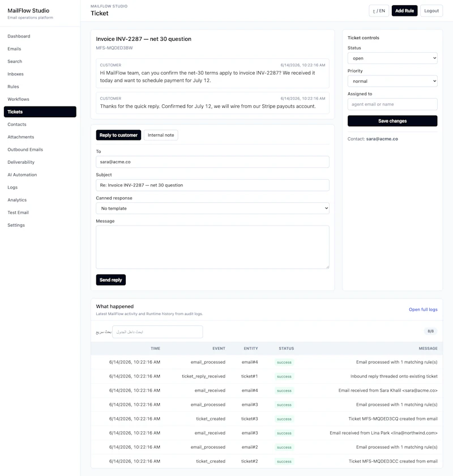This screenshot has width=453, height=476.
Task: Click the TIME column header
Action: (x=155, y=348)
